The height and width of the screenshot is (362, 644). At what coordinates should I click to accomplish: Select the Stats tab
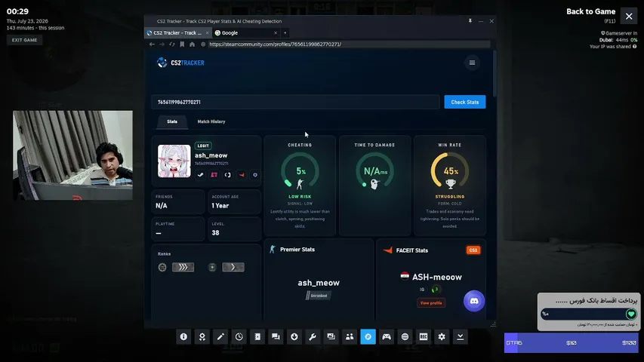pyautogui.click(x=172, y=121)
